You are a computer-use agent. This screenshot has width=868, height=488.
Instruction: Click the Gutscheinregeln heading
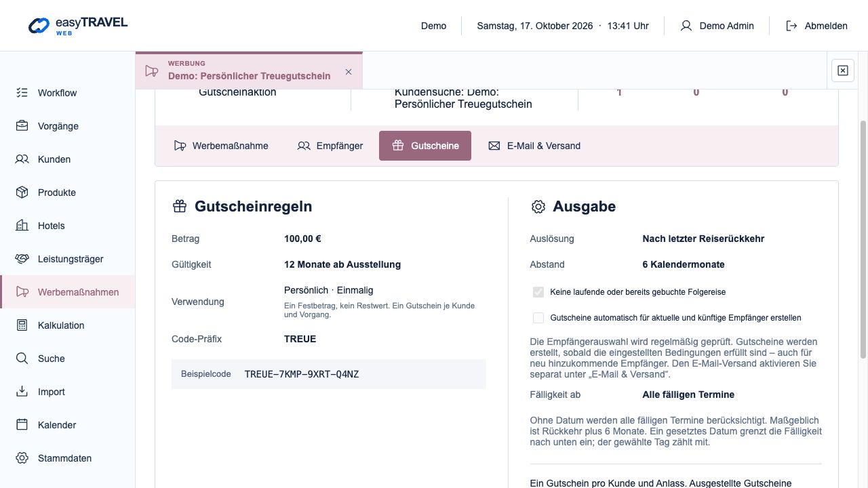click(x=253, y=207)
